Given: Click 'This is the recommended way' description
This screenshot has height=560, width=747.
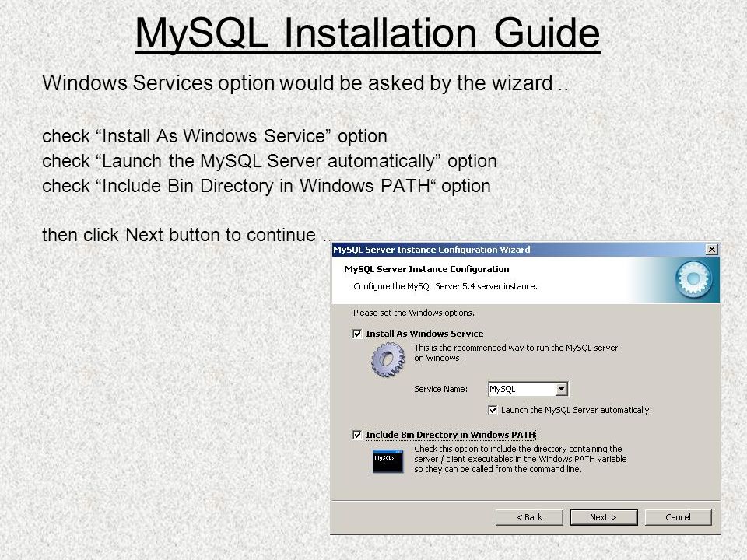Looking at the screenshot, I should tap(516, 353).
